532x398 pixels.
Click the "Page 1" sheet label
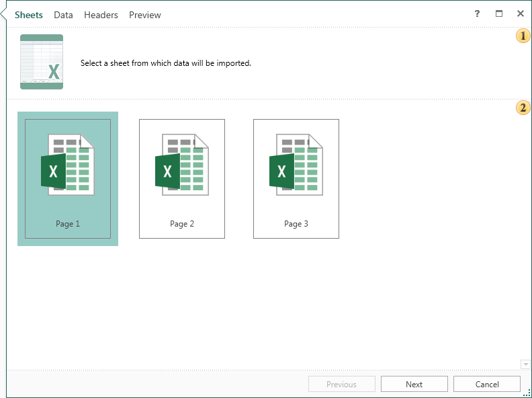[x=68, y=224]
